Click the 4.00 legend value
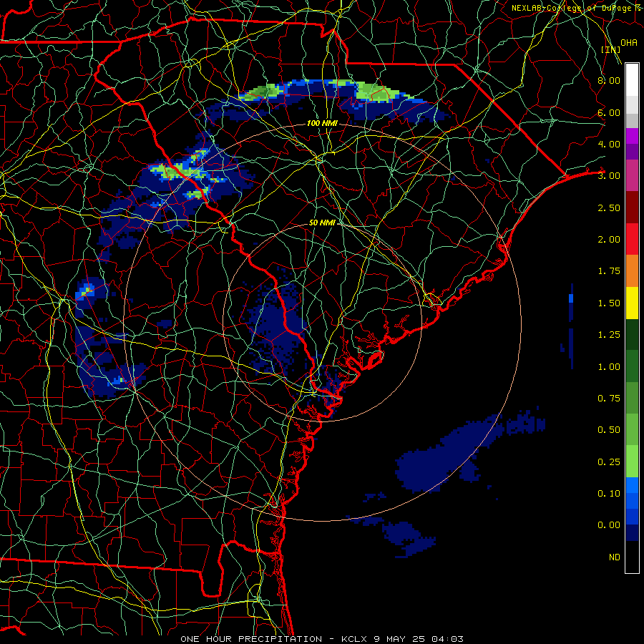Viewport: 644px width, 644px height. point(609,144)
